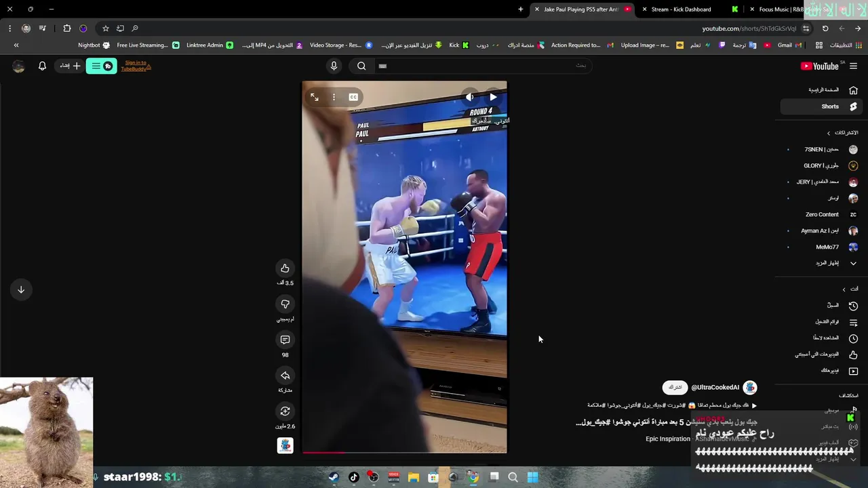Seek on the red video progress bar

(x=404, y=452)
